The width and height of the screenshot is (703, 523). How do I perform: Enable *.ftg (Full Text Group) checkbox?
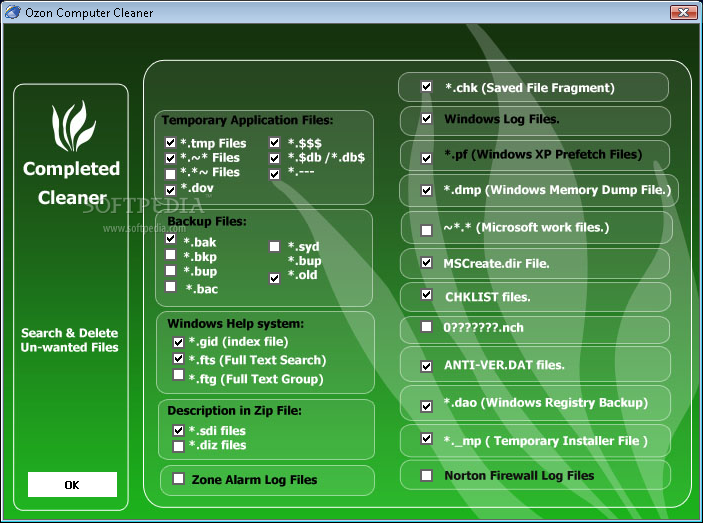pyautogui.click(x=178, y=374)
